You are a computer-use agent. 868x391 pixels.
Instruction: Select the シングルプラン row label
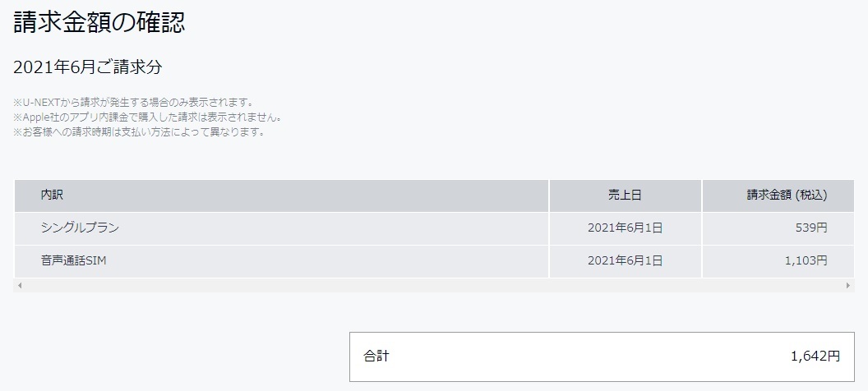(75, 228)
